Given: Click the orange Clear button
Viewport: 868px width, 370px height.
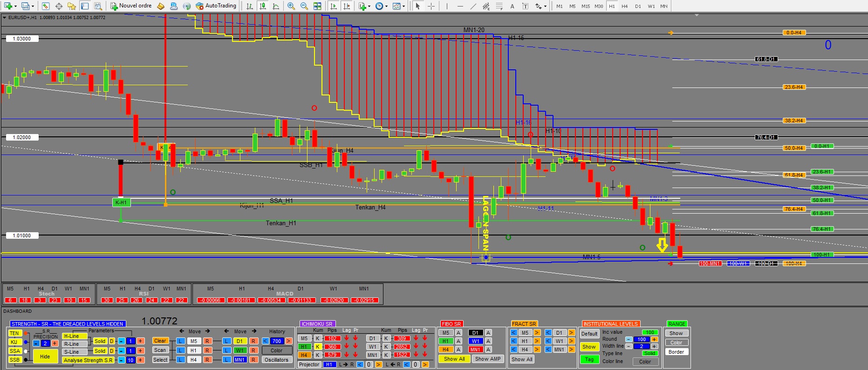Looking at the screenshot, I should tap(160, 341).
